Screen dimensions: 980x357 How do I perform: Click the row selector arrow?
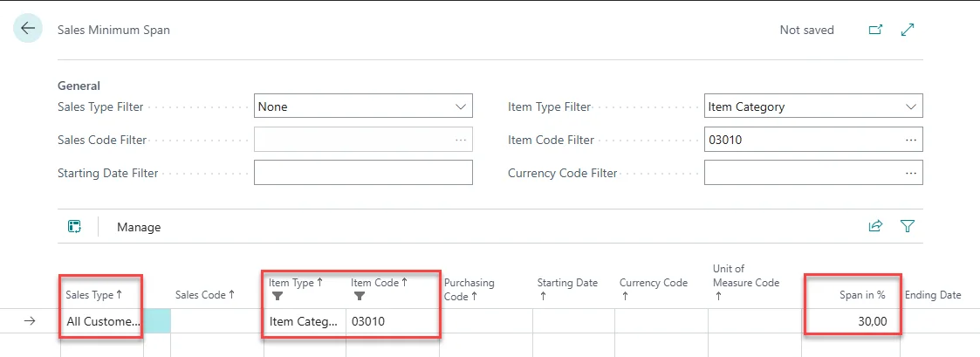29,321
